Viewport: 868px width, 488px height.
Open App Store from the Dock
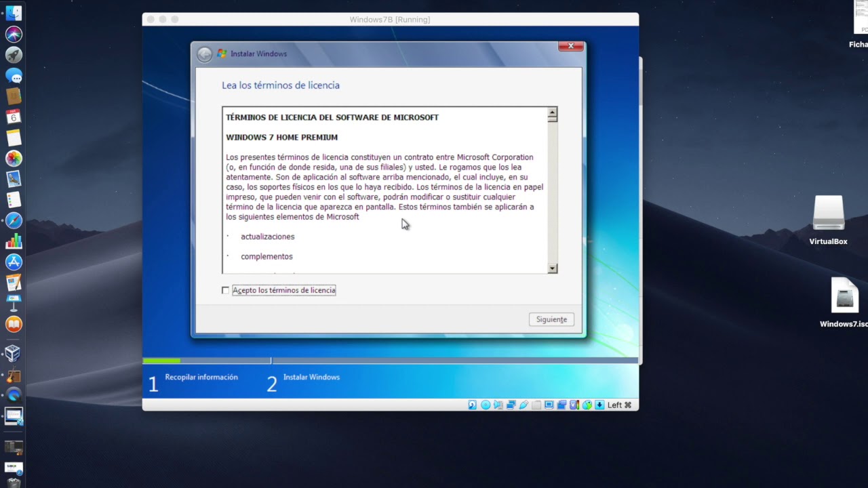(14, 262)
